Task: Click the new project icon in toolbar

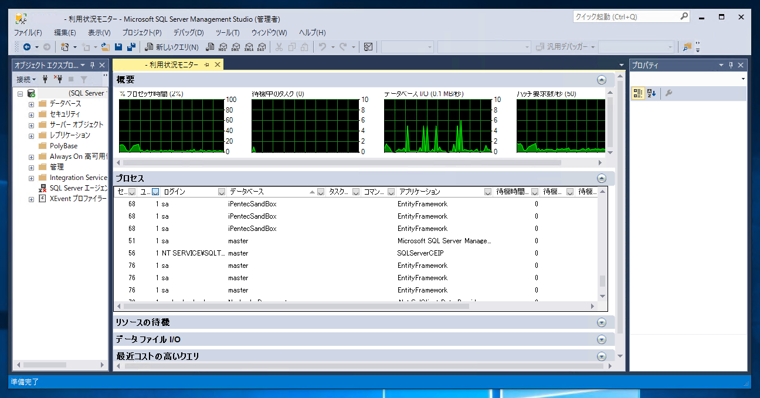Action: 64,47
